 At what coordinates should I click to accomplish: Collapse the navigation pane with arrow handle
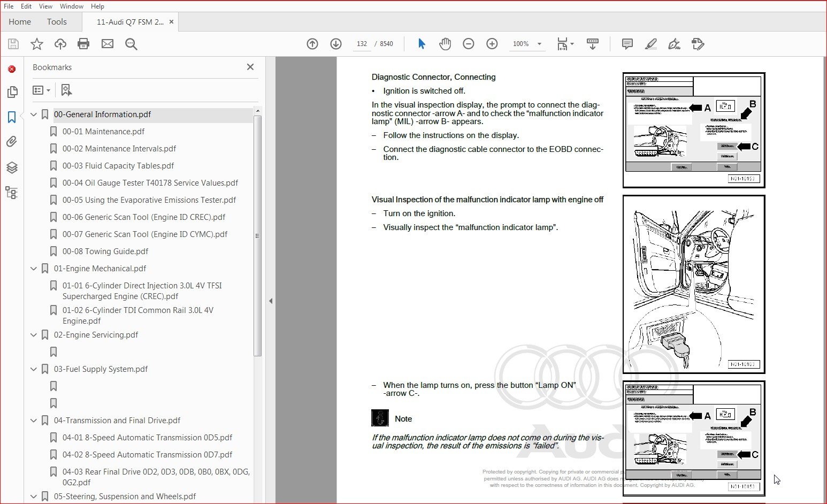pos(271,301)
